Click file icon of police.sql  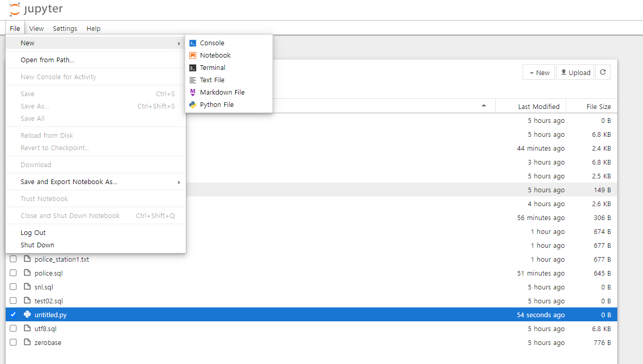tap(27, 273)
